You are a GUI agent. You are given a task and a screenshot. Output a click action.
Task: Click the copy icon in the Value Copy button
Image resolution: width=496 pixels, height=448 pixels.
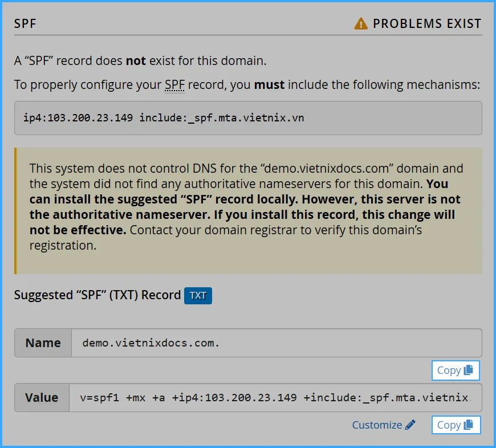click(x=469, y=425)
